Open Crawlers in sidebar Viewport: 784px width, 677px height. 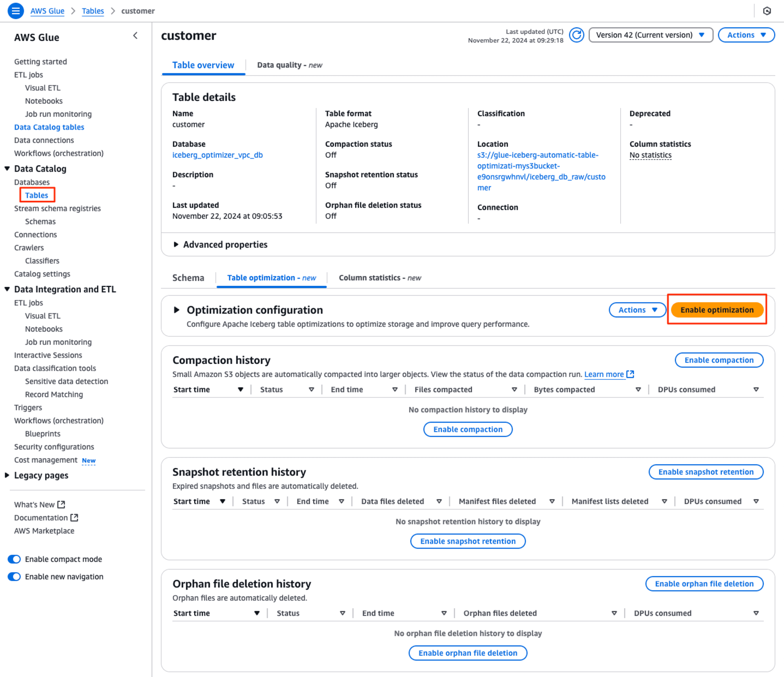[x=29, y=247]
